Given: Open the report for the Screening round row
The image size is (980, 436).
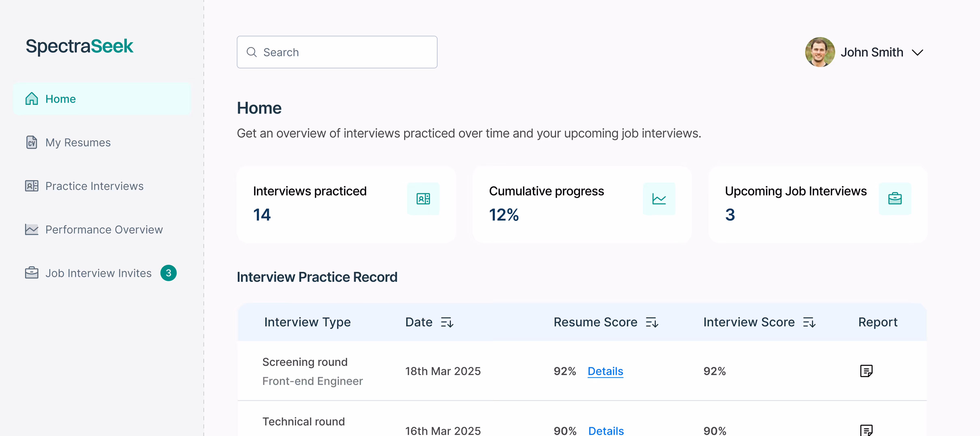Looking at the screenshot, I should click(x=866, y=371).
